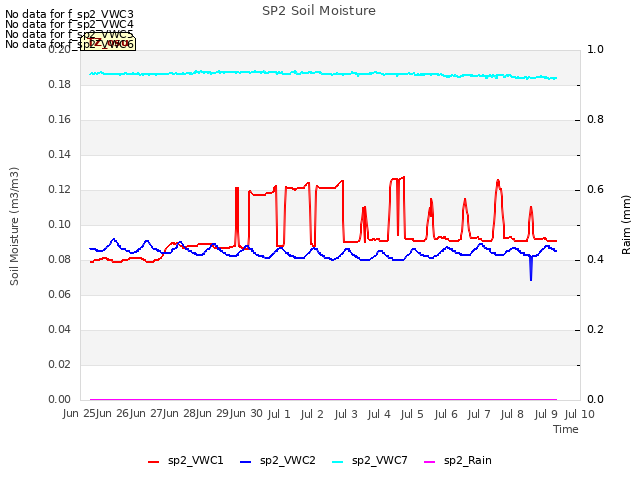Click the Jul 6 date tick label
This screenshot has width=640, height=480.
pos(446,414)
